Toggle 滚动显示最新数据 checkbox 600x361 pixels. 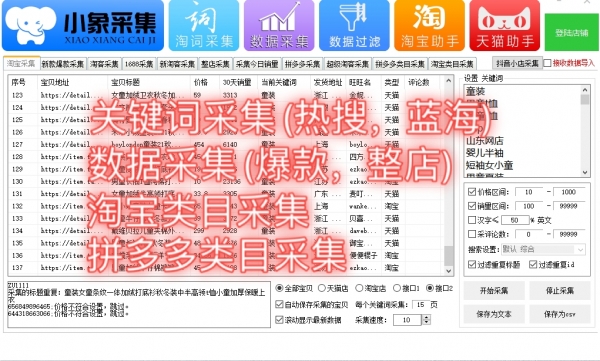279,320
